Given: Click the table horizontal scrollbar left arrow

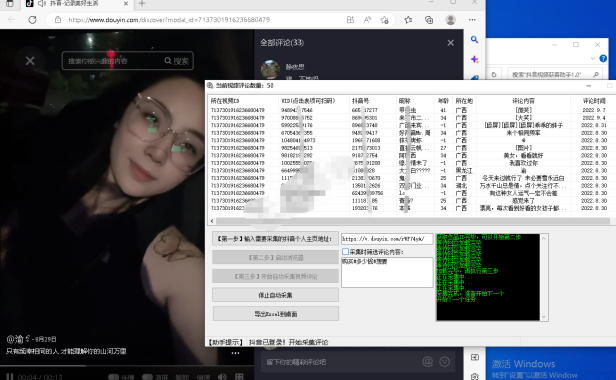Looking at the screenshot, I should [212, 221].
